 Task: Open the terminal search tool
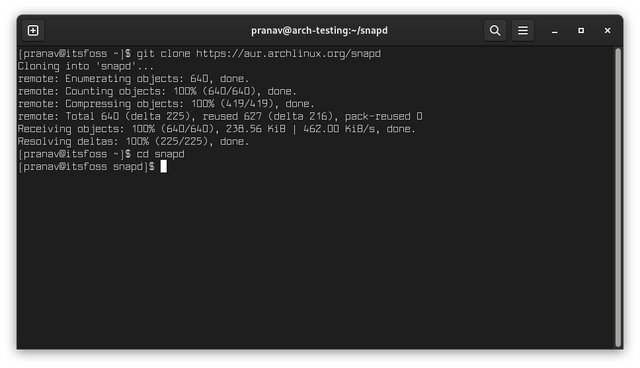495,31
